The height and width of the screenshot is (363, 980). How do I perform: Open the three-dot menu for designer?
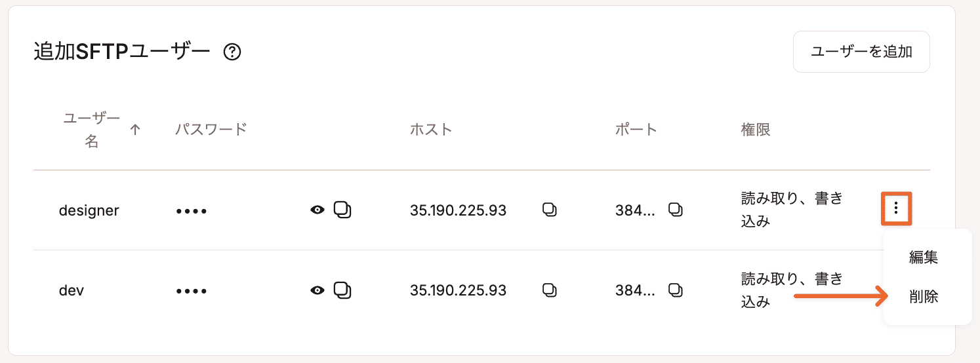click(896, 209)
